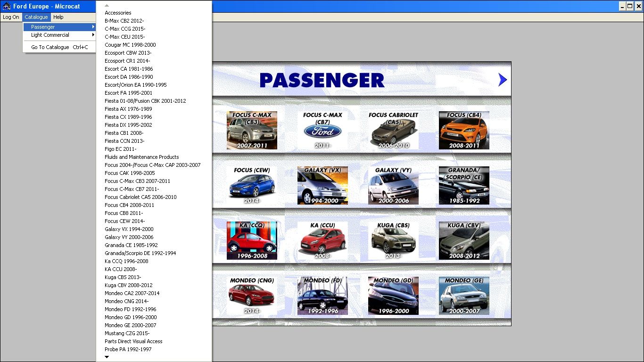Click the Log On menu item
Screen dimensions: 644x362
point(11,17)
